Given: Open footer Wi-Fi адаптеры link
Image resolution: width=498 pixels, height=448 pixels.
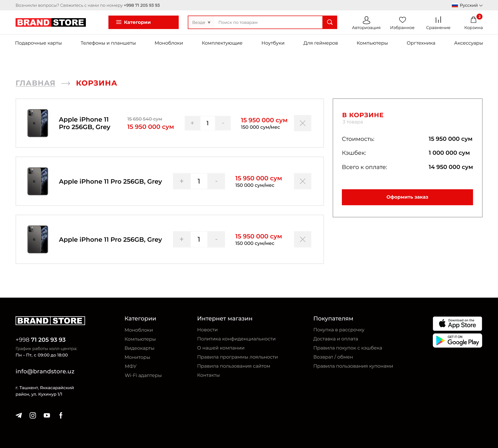Looking at the screenshot, I should click(143, 375).
